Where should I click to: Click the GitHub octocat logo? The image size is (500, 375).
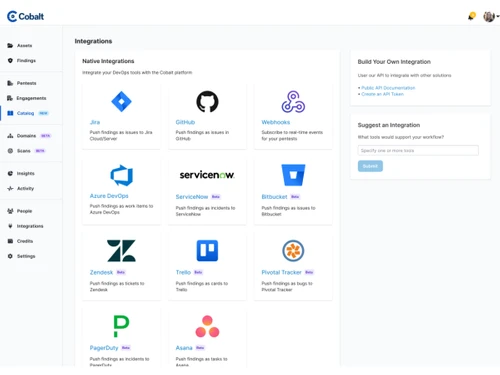(207, 101)
